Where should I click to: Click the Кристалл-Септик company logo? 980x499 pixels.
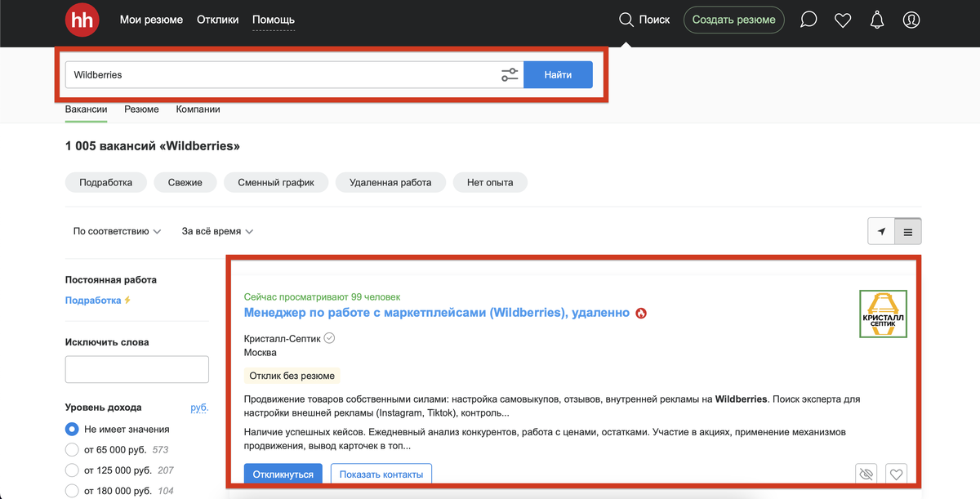tap(883, 314)
